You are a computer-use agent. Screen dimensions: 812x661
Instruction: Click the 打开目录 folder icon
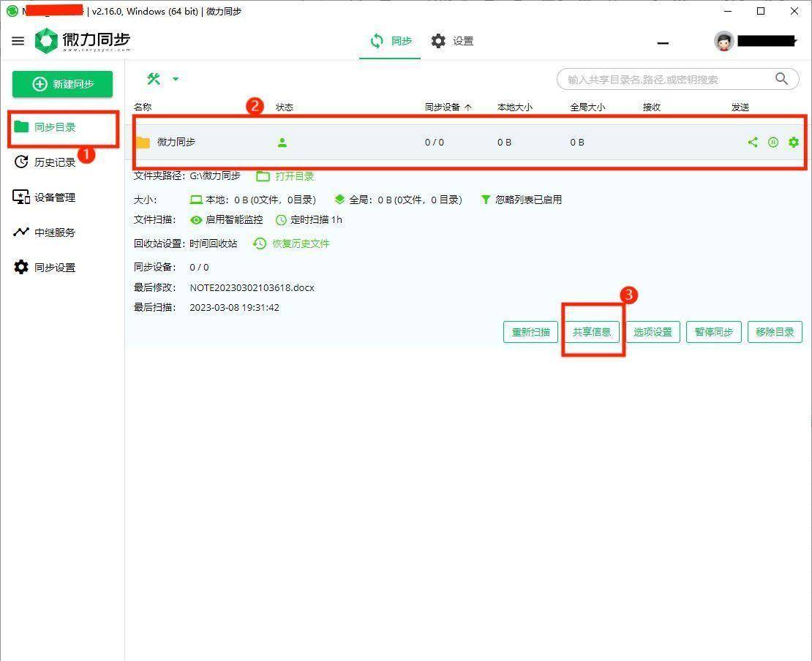263,176
